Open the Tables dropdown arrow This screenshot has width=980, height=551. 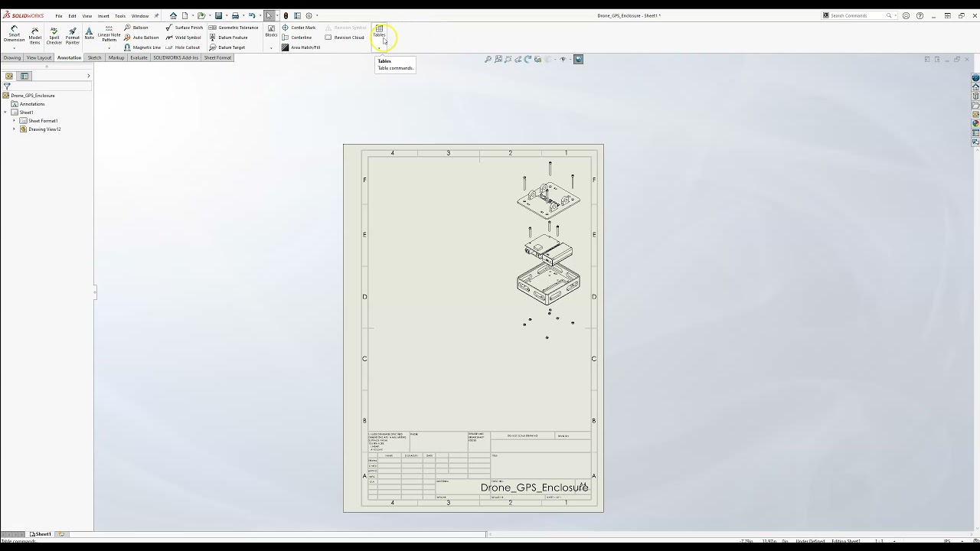379,47
